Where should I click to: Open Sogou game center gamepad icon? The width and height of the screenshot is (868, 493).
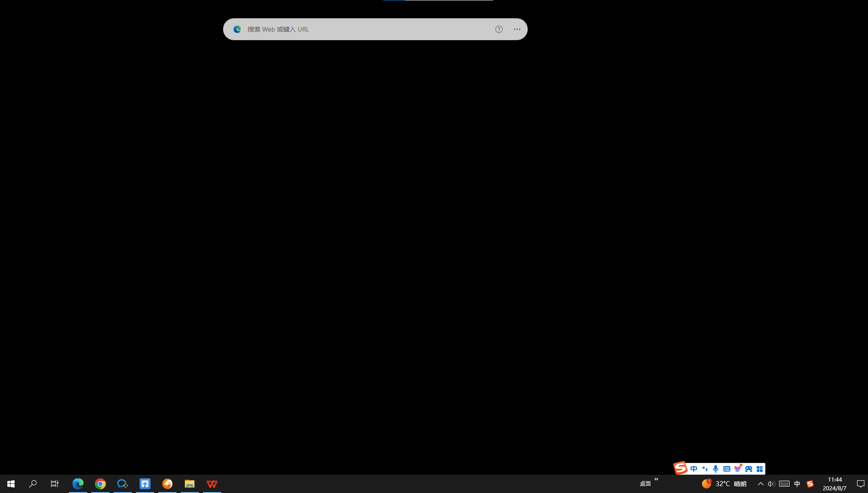coord(748,469)
